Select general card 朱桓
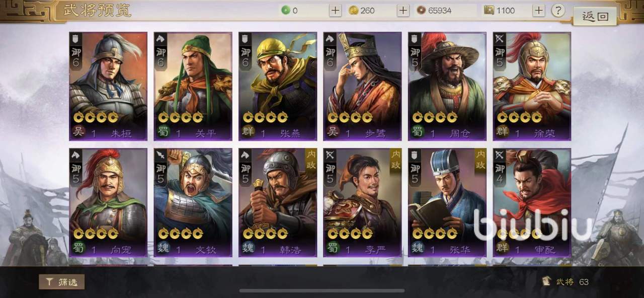644x298 pixels. point(108,87)
